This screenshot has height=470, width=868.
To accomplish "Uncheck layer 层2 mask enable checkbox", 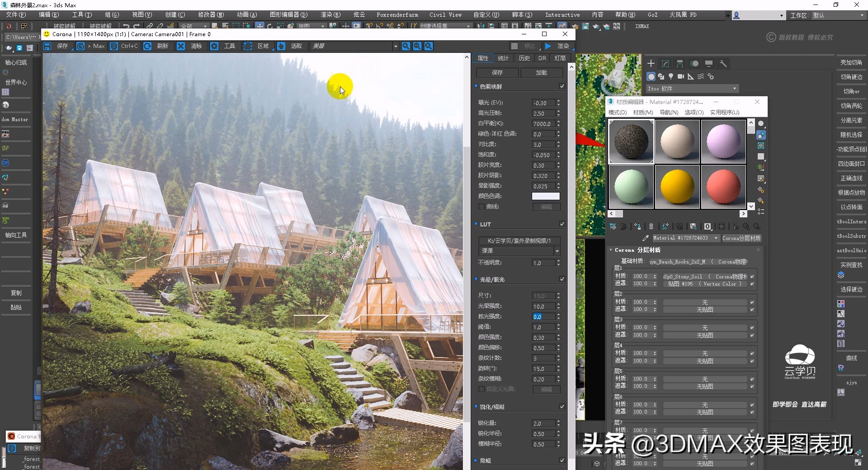I will point(752,310).
